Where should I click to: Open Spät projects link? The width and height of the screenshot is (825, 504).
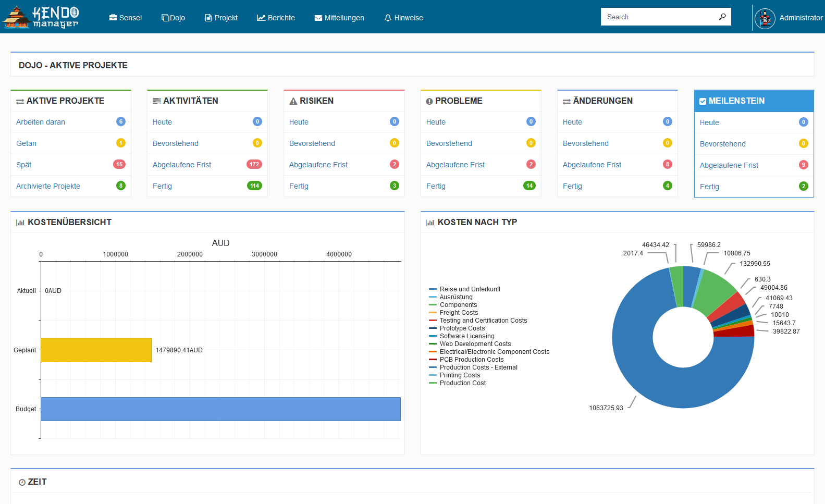coord(23,165)
